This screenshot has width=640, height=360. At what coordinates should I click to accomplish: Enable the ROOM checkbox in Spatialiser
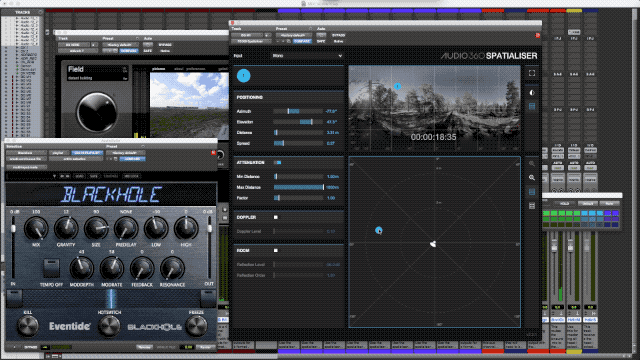pyautogui.click(x=276, y=250)
